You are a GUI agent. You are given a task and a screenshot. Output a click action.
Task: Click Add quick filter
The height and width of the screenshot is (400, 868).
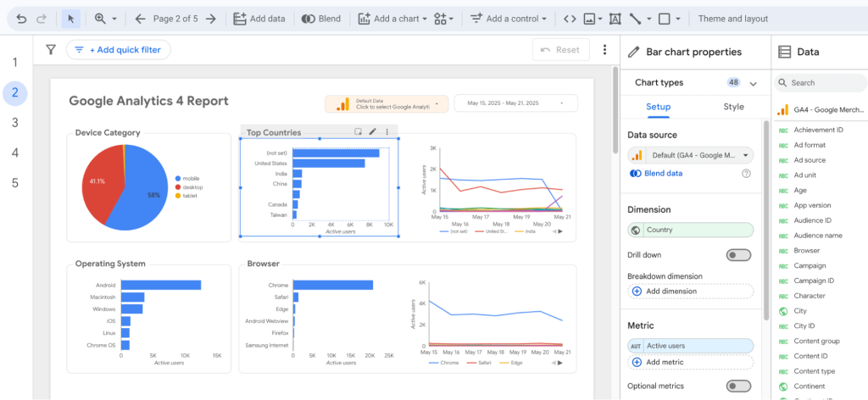(118, 50)
